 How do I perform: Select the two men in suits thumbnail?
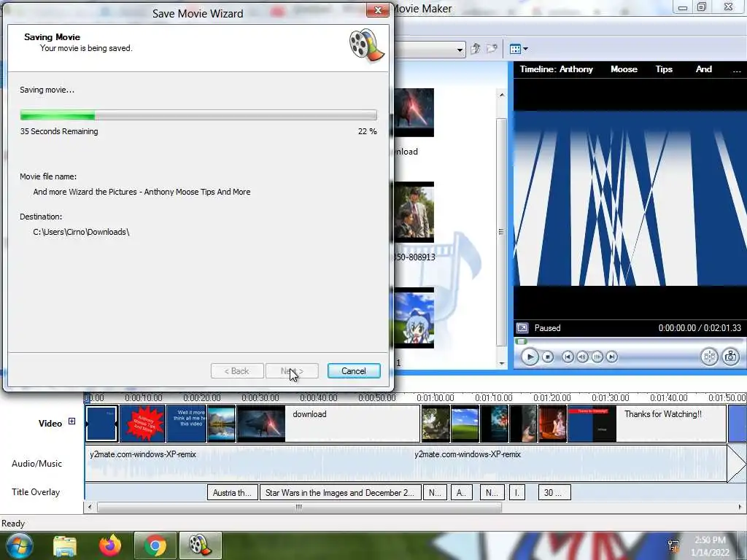click(x=414, y=212)
